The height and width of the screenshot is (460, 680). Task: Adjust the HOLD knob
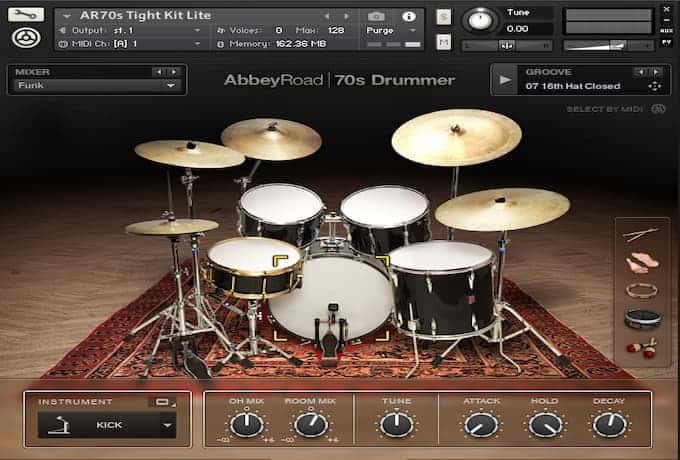point(545,424)
